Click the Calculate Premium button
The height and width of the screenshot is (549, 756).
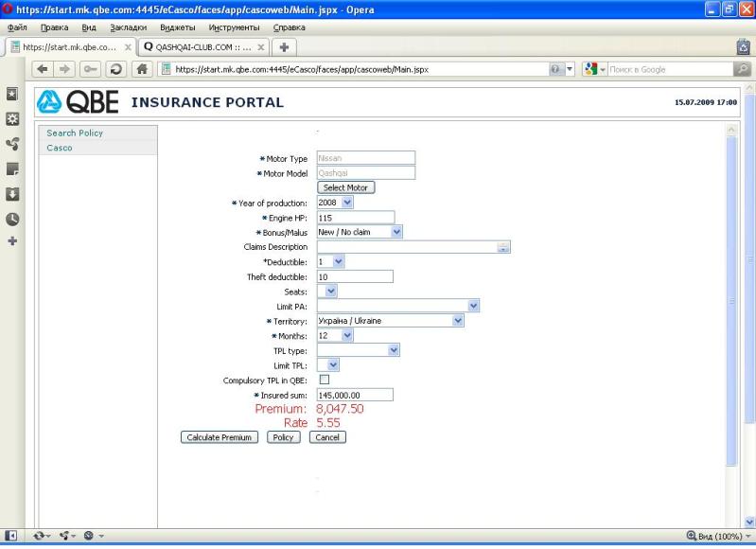coord(219,437)
